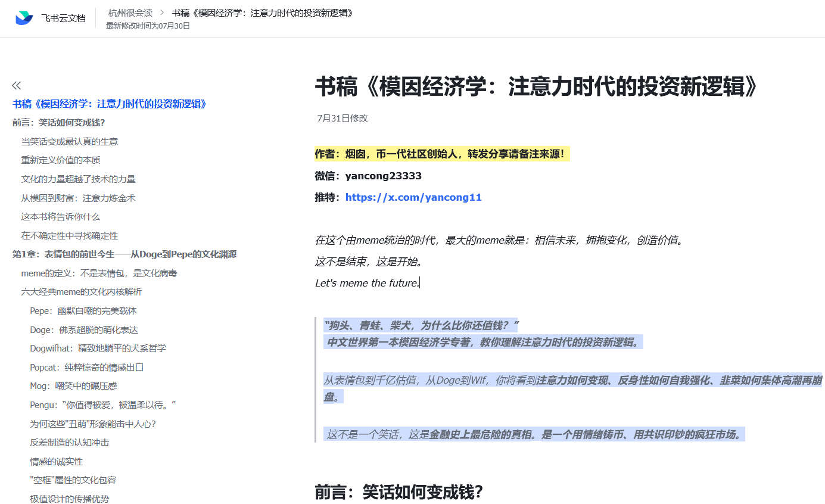
Task: Go to outline item 反差制造的认知冲击
Action: (x=70, y=443)
